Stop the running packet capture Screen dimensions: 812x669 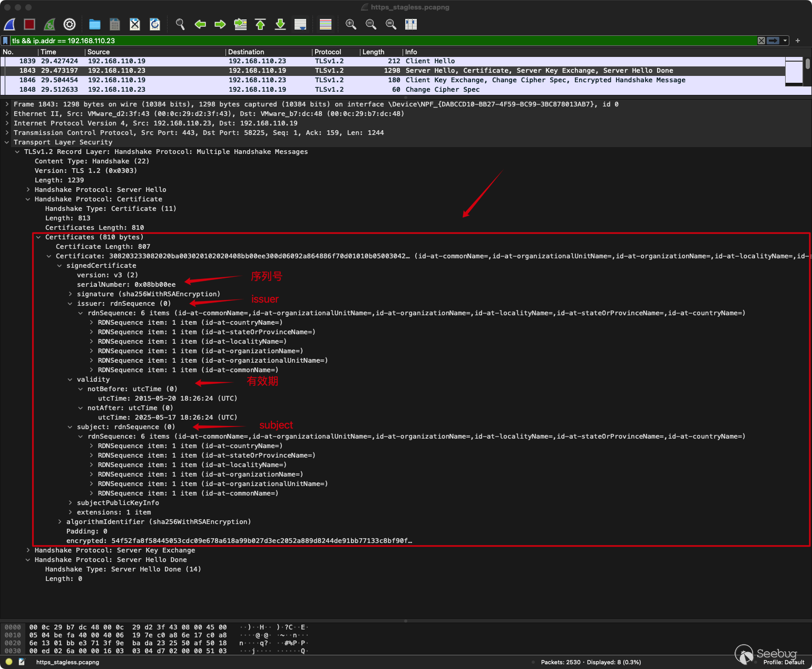(x=30, y=24)
